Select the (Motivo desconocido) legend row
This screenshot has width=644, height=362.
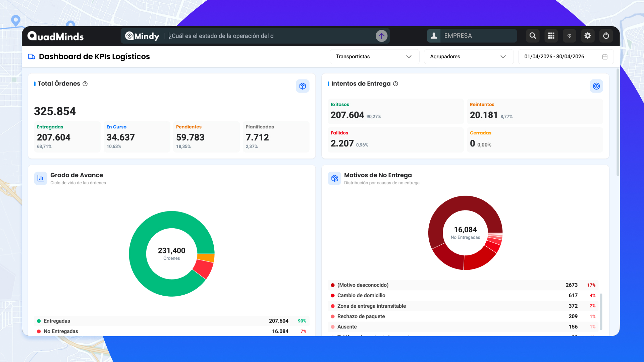pos(463,285)
